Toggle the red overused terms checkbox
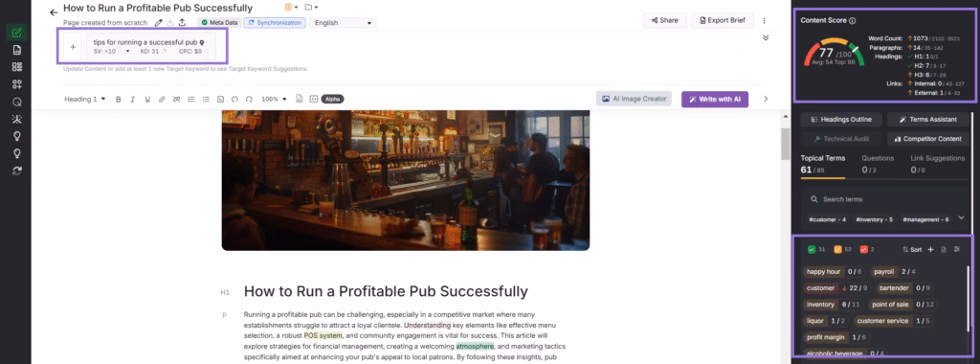The width and height of the screenshot is (980, 364). [864, 250]
